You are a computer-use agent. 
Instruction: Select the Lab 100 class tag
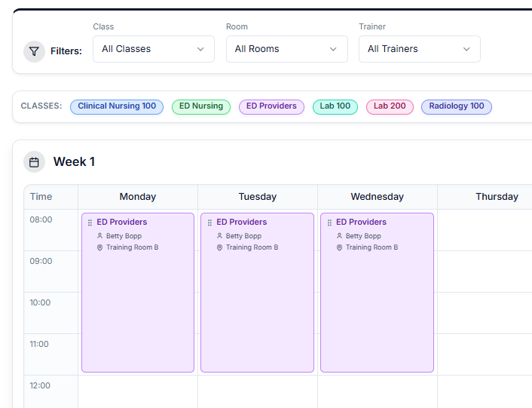[335, 106]
